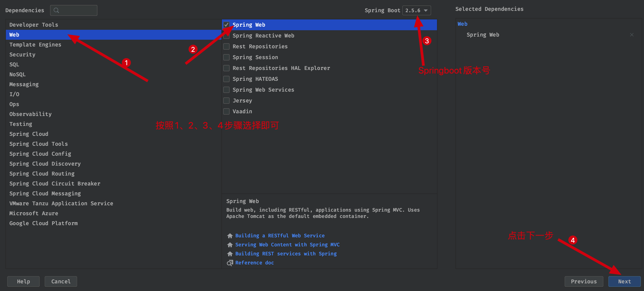Viewport: 644px width, 291px height.
Task: Enable the Spring Reactive Web checkbox
Action: (x=226, y=36)
